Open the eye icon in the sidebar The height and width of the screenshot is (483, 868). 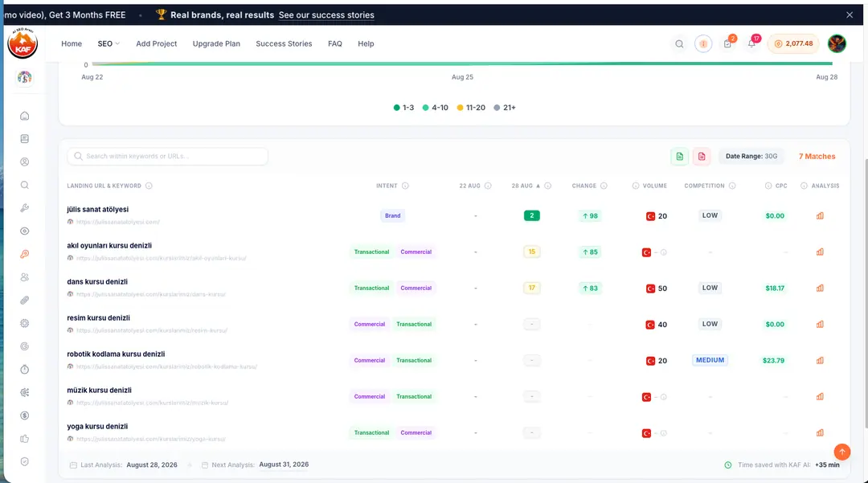coord(24,231)
